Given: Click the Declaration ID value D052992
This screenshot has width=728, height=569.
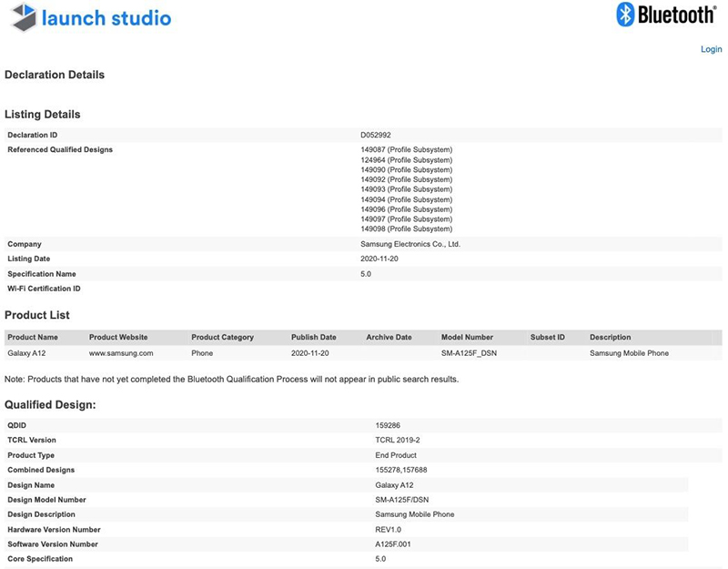Looking at the screenshot, I should 376,135.
